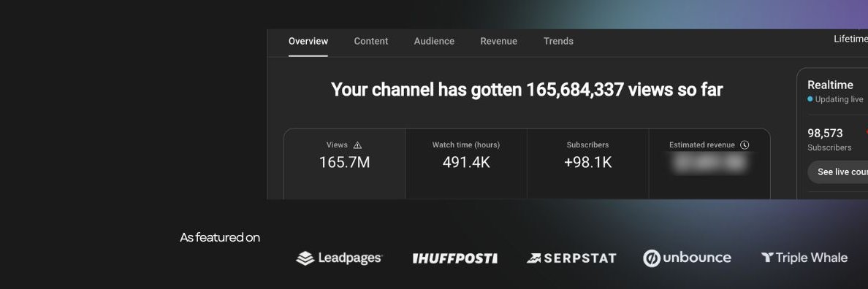The image size is (868, 289).
Task: Select the Watch time (hours) card
Action: click(x=466, y=164)
